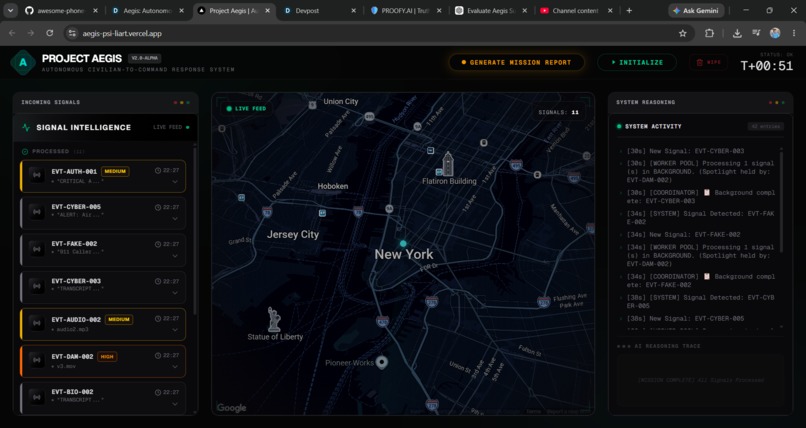Switch to the awesome-phone GitHub tab
The height and width of the screenshot is (428, 806).
click(61, 11)
